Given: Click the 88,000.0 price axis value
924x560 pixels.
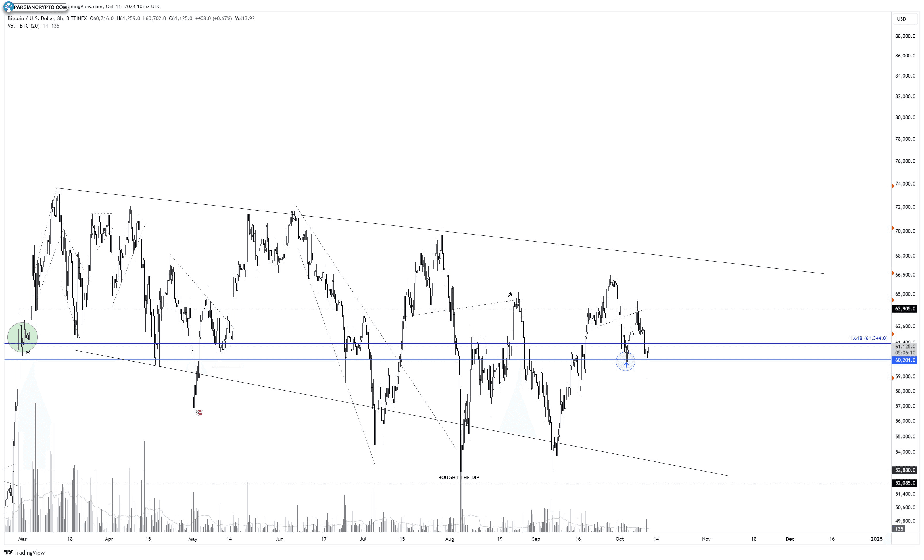Looking at the screenshot, I should [905, 36].
